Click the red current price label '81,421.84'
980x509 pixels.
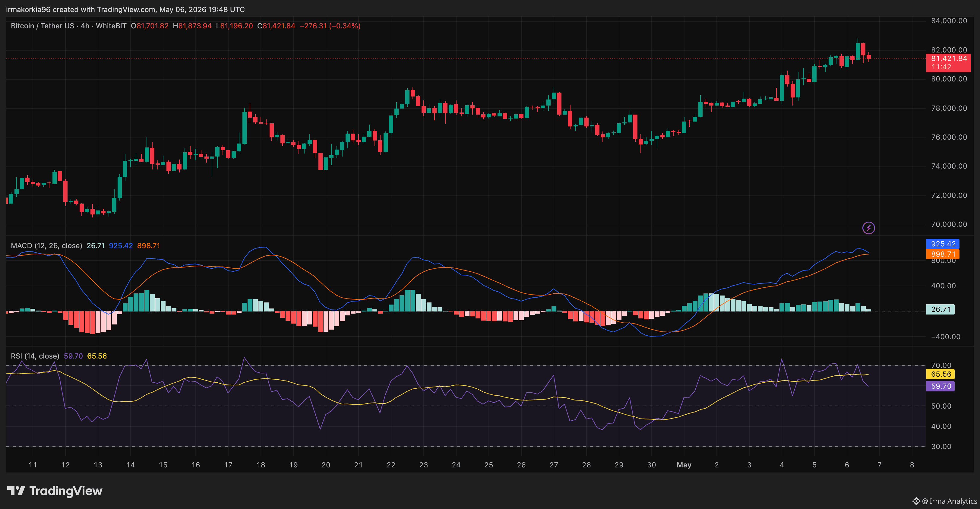tap(949, 58)
